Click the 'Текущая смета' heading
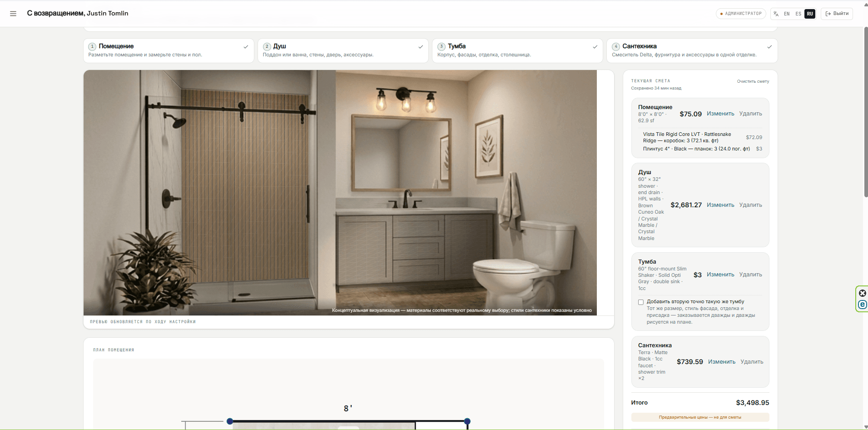The width and height of the screenshot is (868, 430). click(x=650, y=81)
